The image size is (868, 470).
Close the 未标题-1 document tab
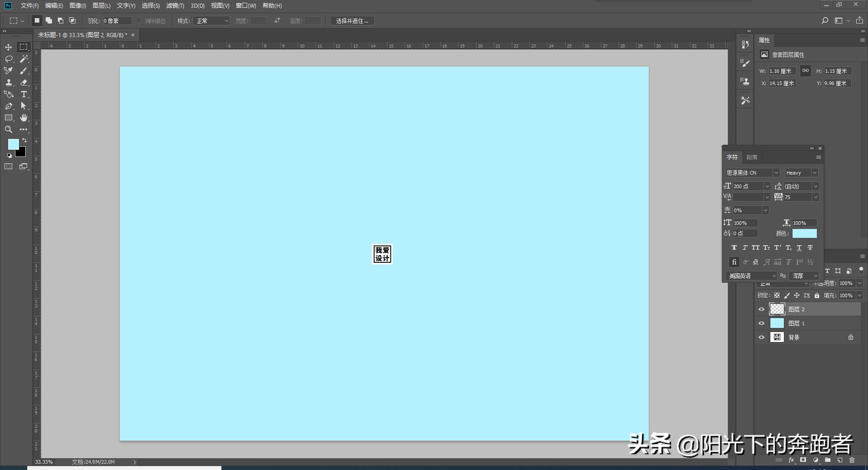133,35
